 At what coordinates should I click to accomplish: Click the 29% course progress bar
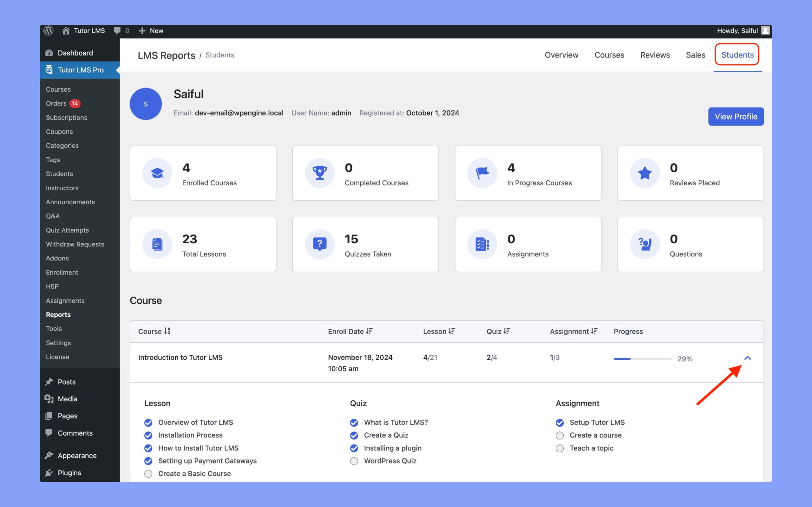coord(642,359)
